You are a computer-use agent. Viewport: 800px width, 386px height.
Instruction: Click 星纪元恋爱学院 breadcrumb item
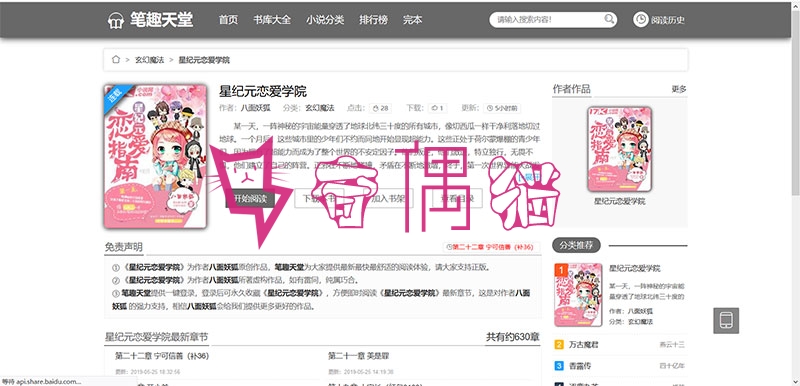tap(204, 60)
